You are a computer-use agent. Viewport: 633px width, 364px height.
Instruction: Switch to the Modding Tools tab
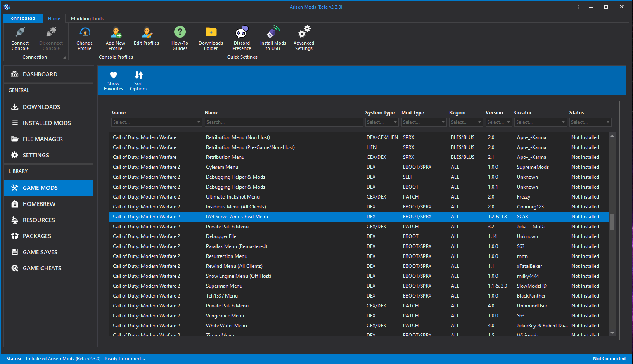[x=87, y=18]
